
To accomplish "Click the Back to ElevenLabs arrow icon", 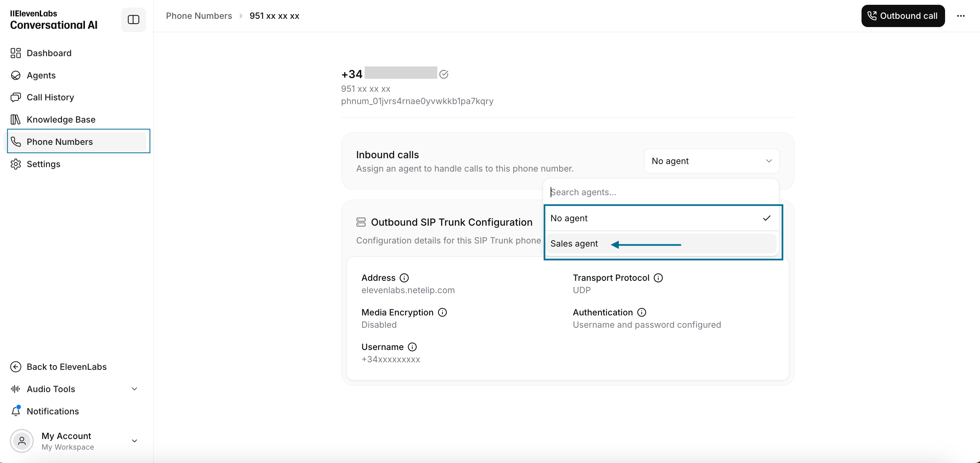I will tap(16, 367).
